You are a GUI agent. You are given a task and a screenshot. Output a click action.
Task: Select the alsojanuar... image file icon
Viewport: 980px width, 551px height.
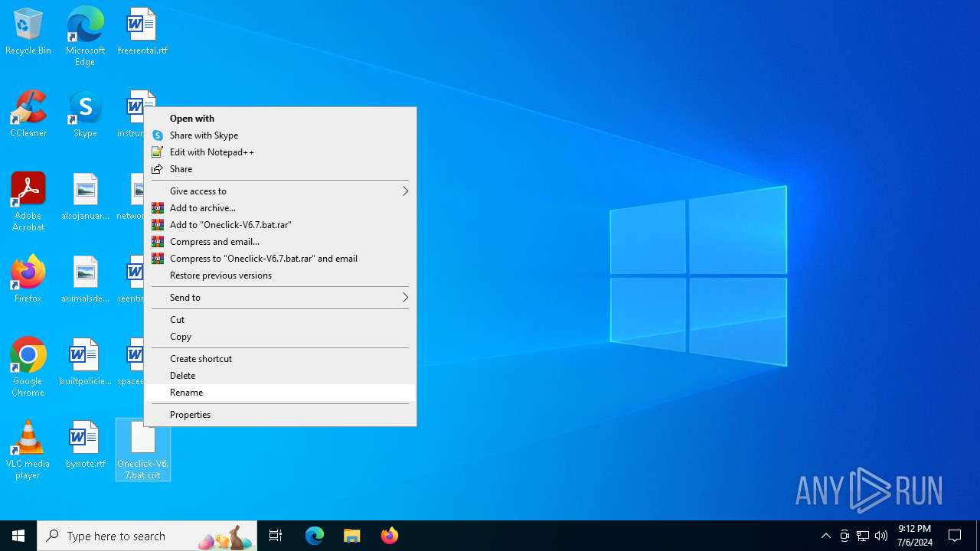point(85,197)
